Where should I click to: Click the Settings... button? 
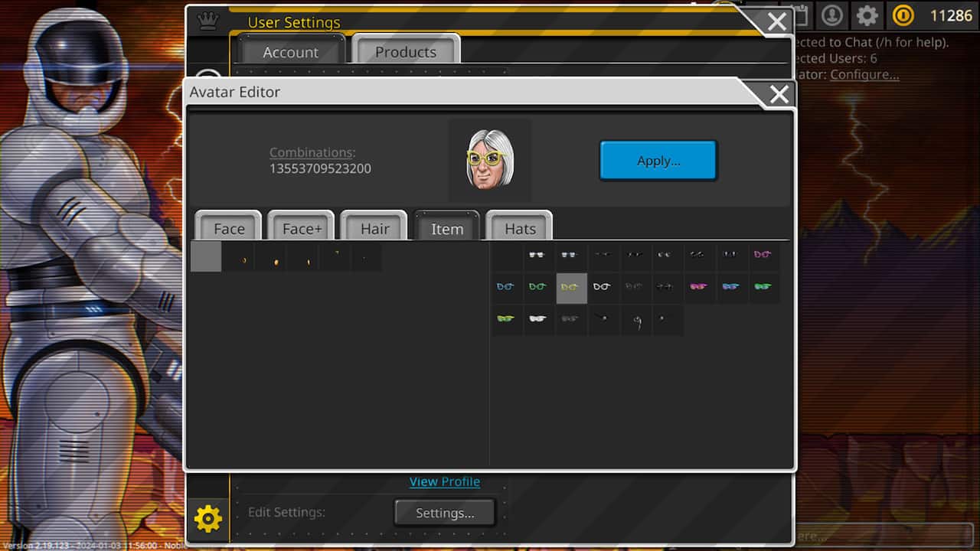(x=445, y=513)
